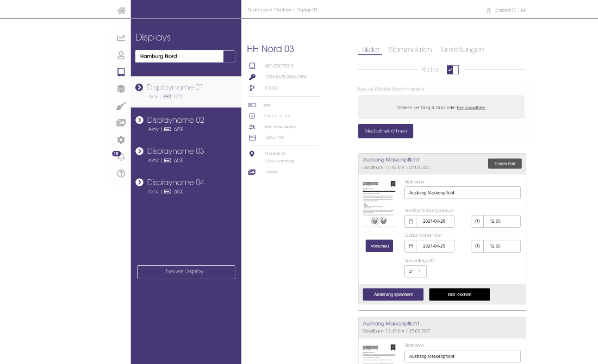Click calendar icon of Zurückziehen date field
Image resolution: width=598 pixels, height=364 pixels.
(x=411, y=246)
